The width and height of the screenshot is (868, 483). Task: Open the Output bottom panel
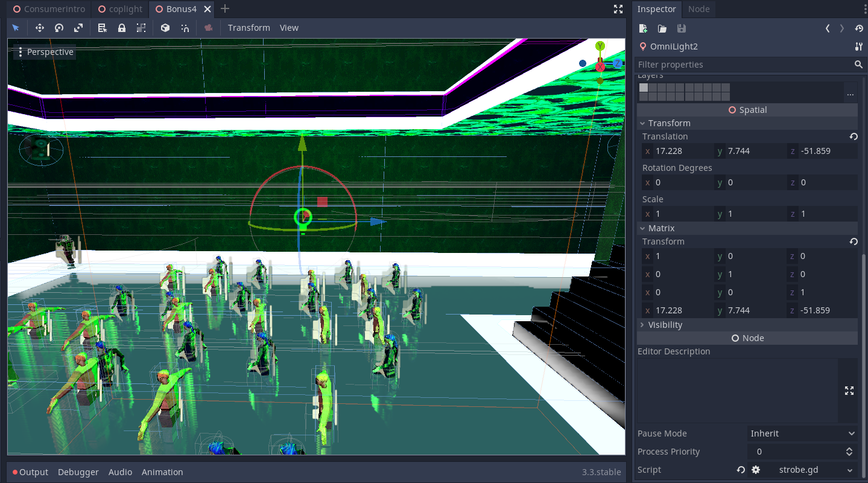(30, 472)
